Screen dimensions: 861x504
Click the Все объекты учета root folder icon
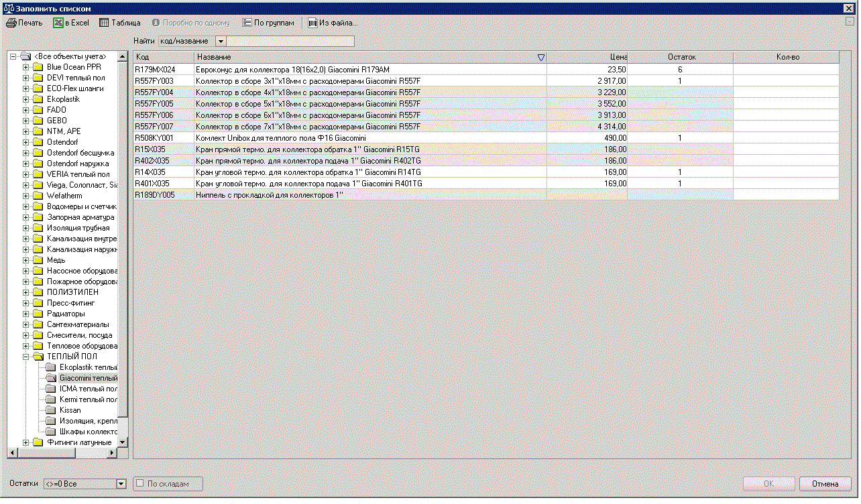coord(25,56)
